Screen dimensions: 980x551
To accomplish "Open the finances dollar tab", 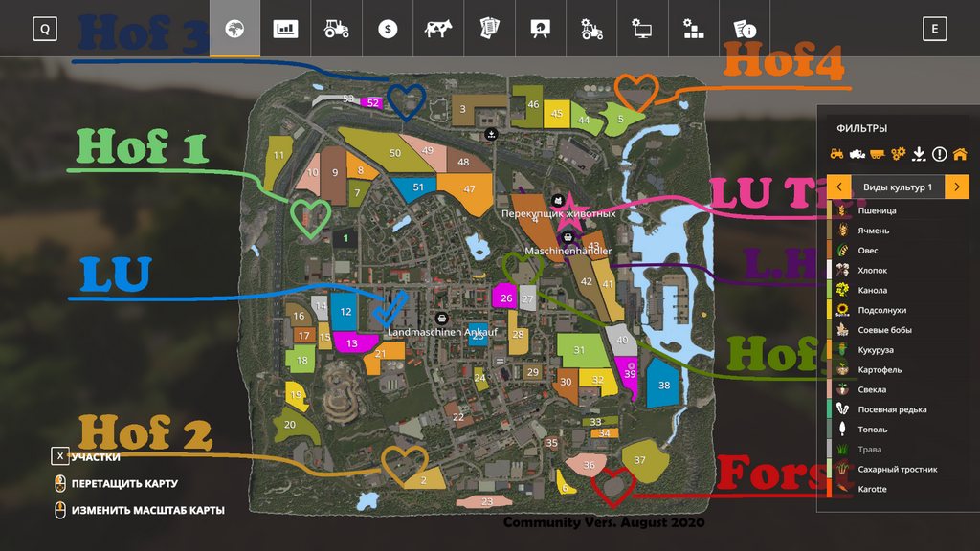I will coord(388,29).
